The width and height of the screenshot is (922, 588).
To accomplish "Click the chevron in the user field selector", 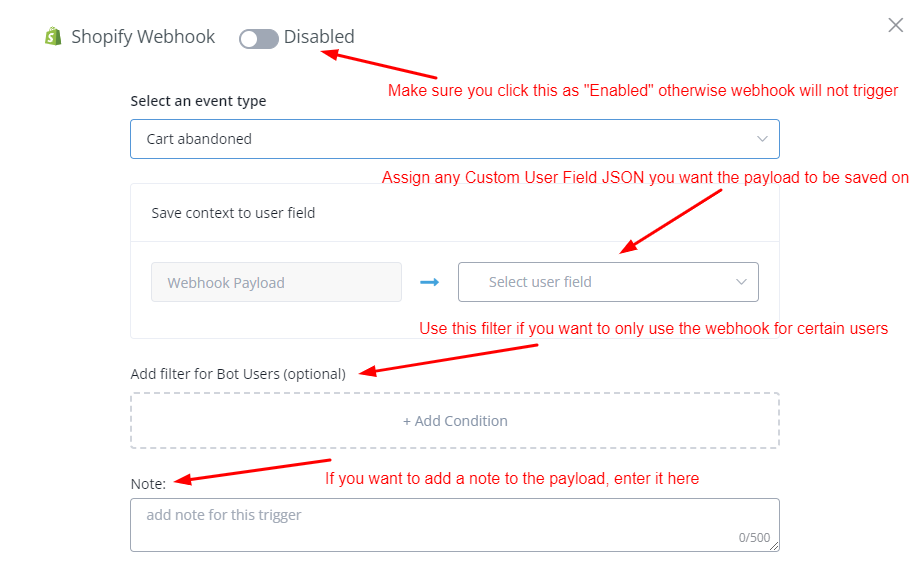I will (742, 282).
